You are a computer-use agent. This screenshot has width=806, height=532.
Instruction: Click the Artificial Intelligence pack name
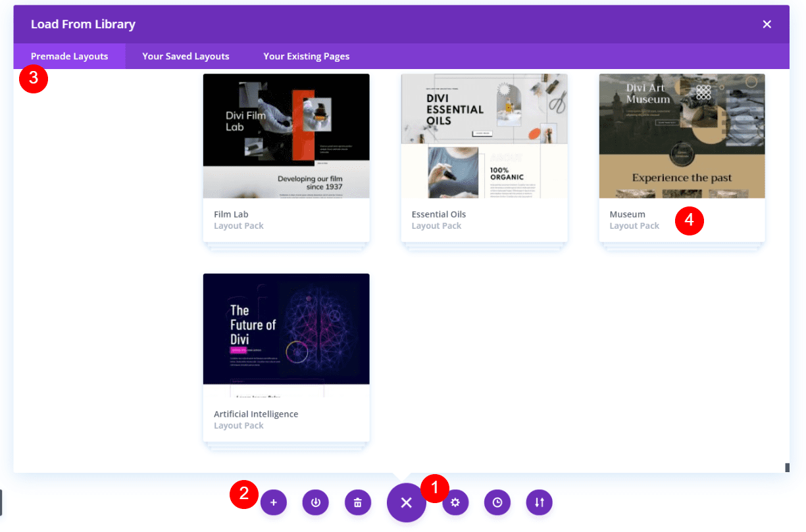[x=256, y=414]
